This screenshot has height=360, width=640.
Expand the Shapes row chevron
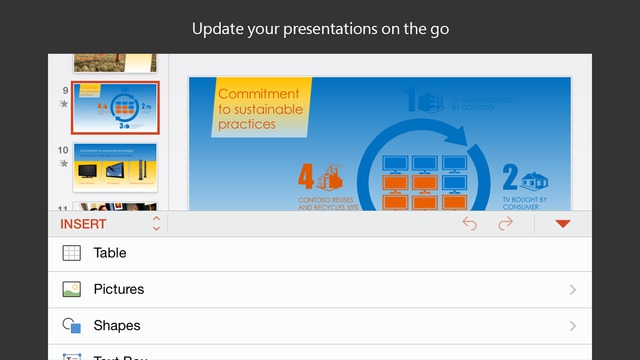573,326
